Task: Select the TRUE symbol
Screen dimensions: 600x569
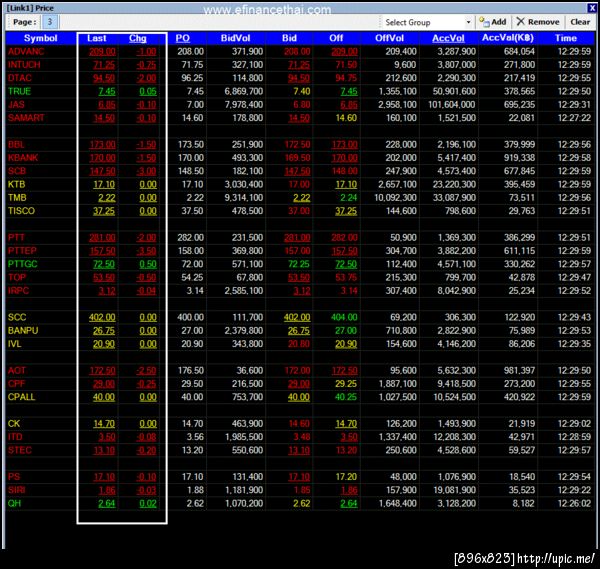Action: pos(19,91)
